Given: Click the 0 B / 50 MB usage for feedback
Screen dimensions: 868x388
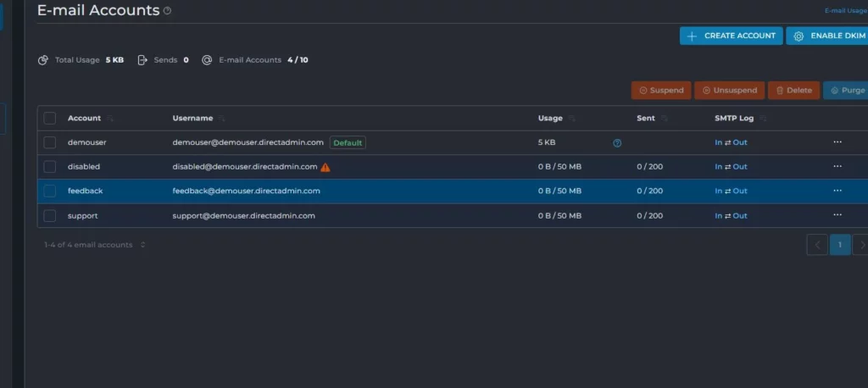Looking at the screenshot, I should pyautogui.click(x=559, y=191).
